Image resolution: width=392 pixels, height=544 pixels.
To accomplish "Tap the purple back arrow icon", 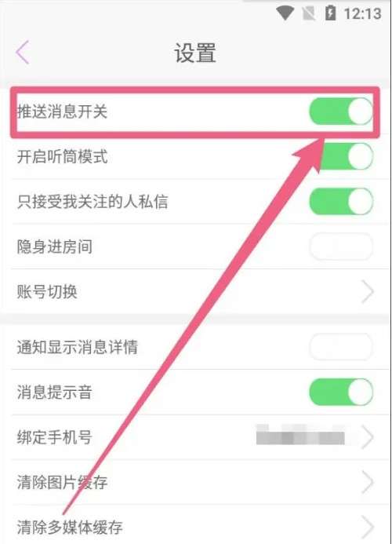I will click(x=23, y=53).
